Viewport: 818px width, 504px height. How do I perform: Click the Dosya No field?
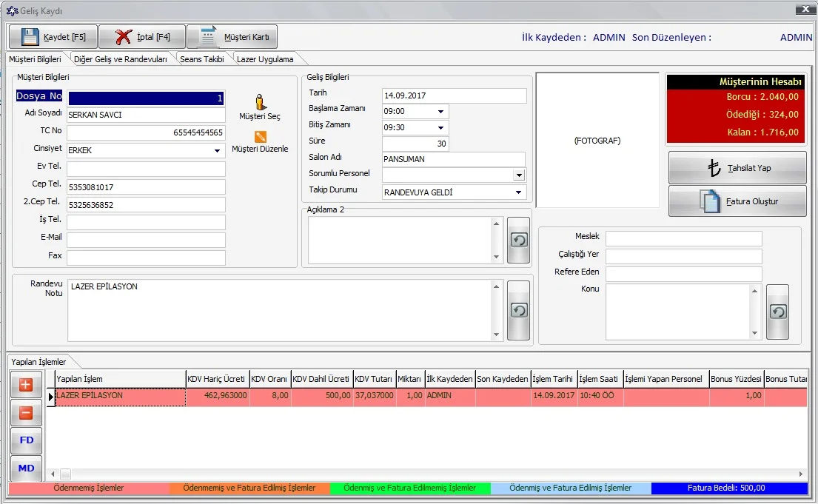tap(146, 98)
